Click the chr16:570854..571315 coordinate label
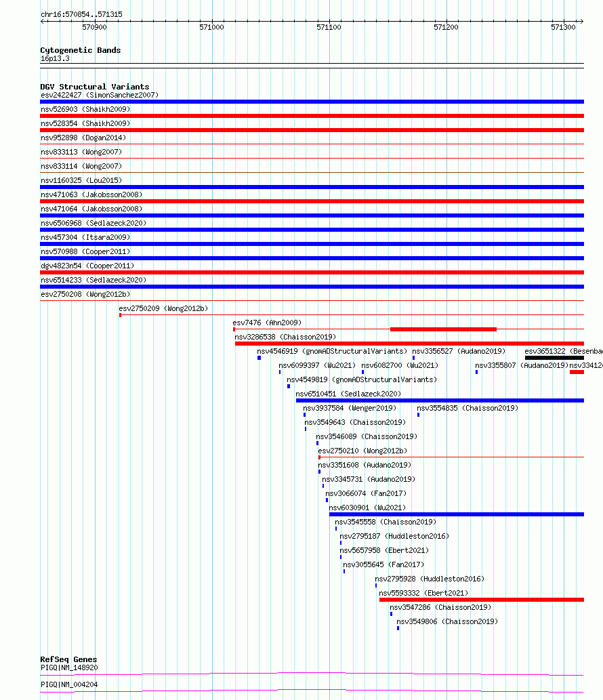Viewport: 603px width, 700px height. tap(81, 15)
